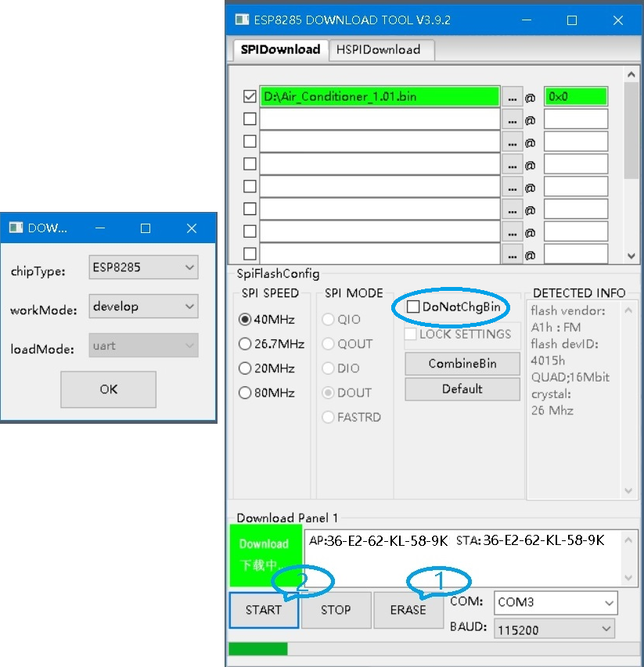Screen dimensions: 644x667
Task: Click the green download progress bar
Action: tap(258, 649)
